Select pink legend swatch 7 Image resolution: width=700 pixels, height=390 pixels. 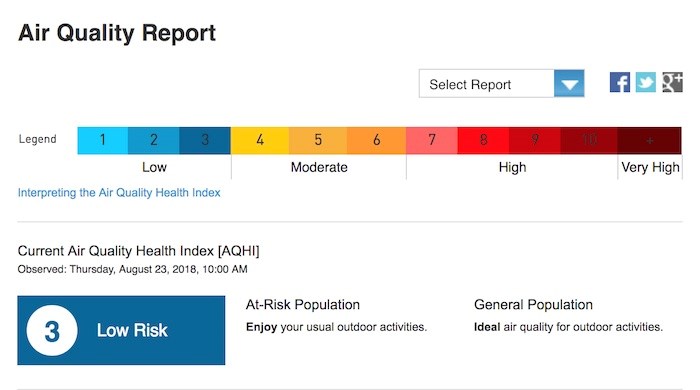[x=432, y=140]
